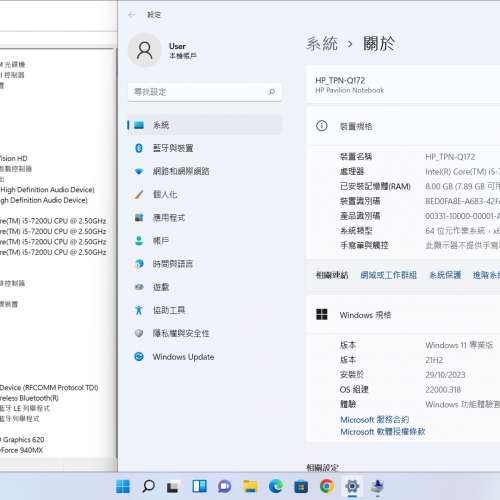Viewport: 500px width, 500px height.
Task: Click the network Wi-Fi icon in sidebar
Action: tap(139, 171)
